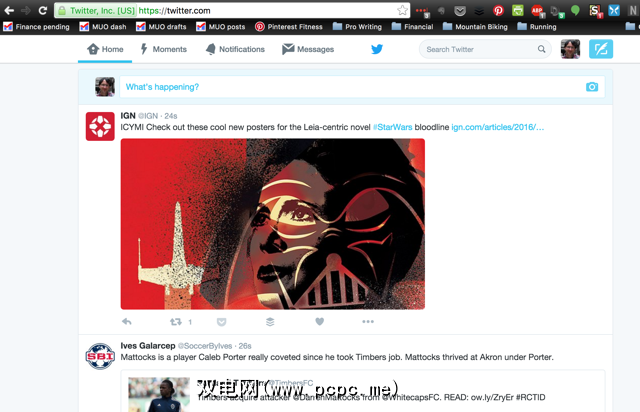Open the Pinterest Fitness bookmark
The height and width of the screenshot is (412, 640).
(x=289, y=27)
